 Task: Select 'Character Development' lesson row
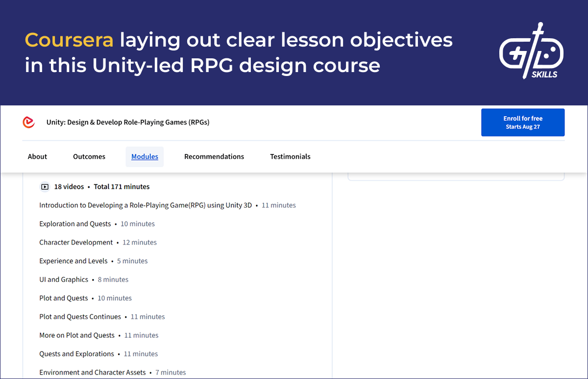(98, 243)
